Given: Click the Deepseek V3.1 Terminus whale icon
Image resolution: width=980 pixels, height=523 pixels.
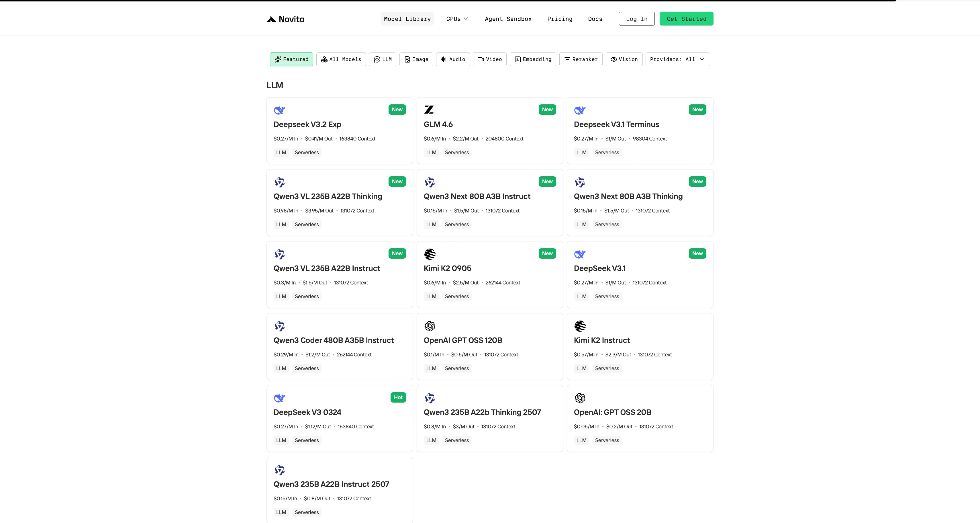Looking at the screenshot, I should [580, 110].
